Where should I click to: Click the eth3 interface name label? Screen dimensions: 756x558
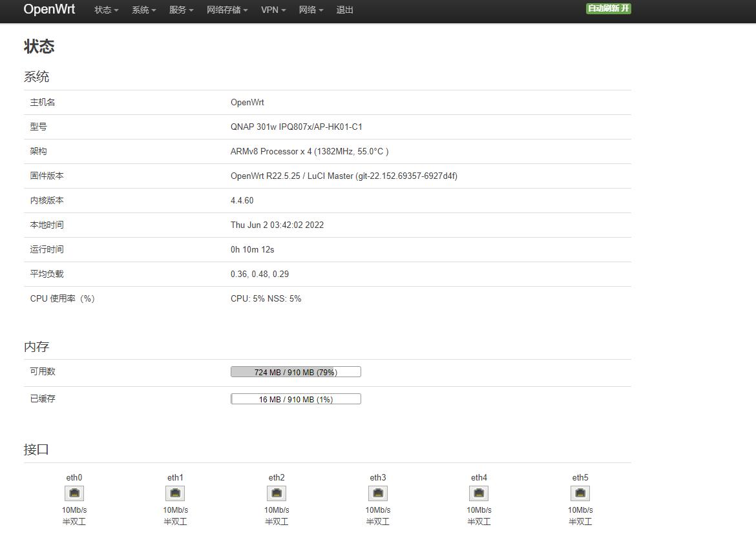coord(378,477)
